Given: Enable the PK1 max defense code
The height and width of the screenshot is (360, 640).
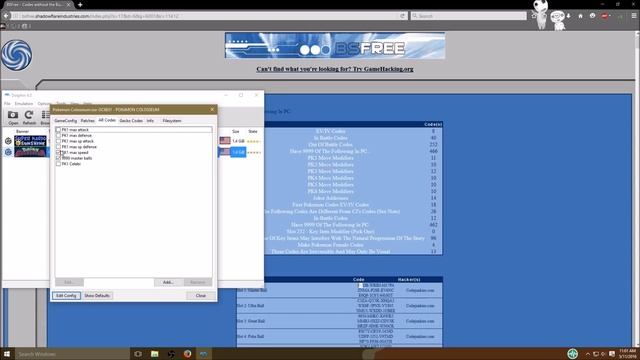Looking at the screenshot, I should pos(58,136).
